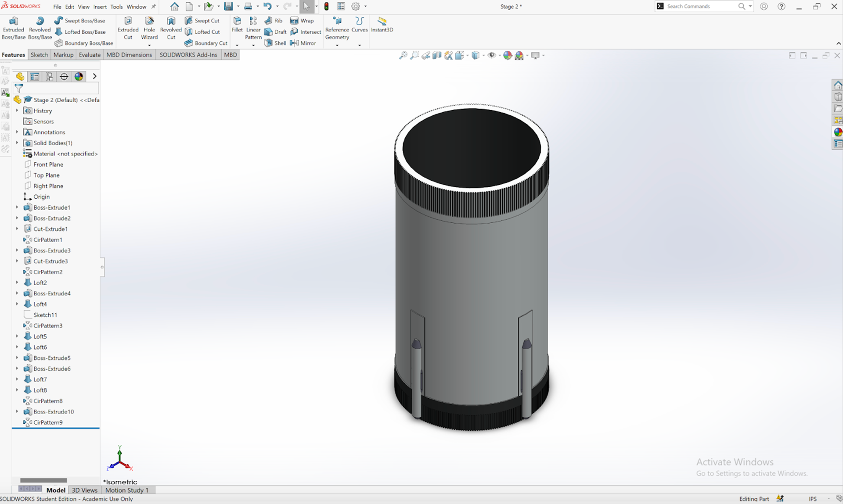Open the ConfigurationManager tab icon
The image size is (843, 504).
tap(49, 76)
